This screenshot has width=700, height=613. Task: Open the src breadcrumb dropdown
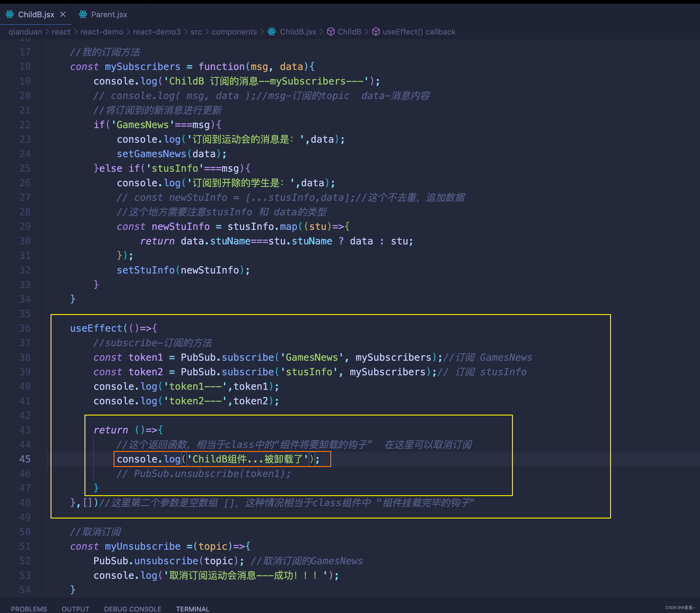click(196, 32)
